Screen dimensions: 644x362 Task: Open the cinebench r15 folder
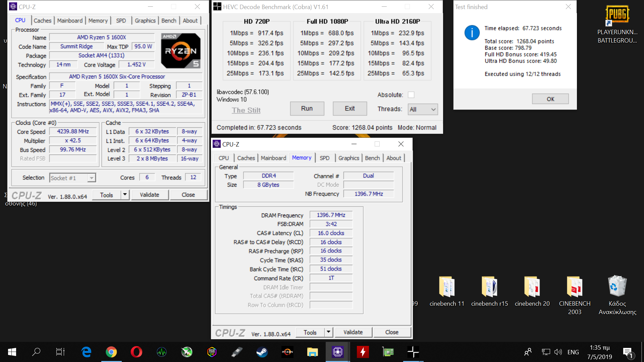pos(489,291)
